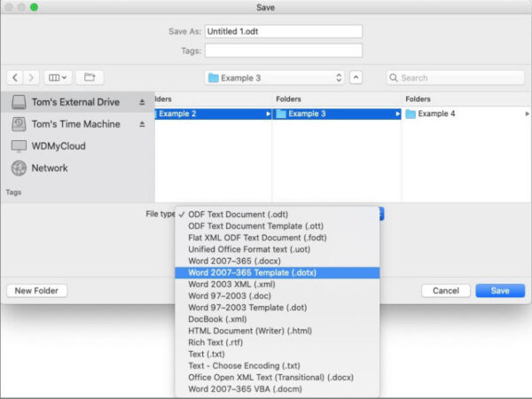The image size is (532, 399).
Task: Select WDMyCloud in the sidebar
Action: 77,146
